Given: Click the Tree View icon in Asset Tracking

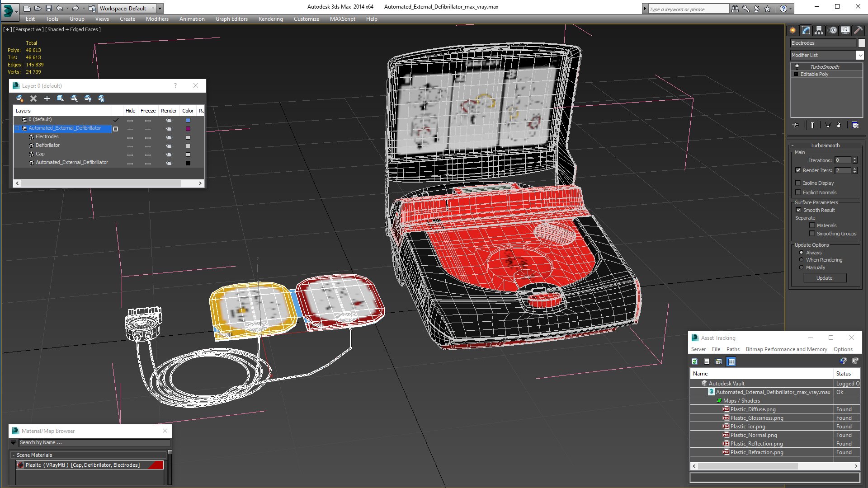Looking at the screenshot, I should [719, 361].
